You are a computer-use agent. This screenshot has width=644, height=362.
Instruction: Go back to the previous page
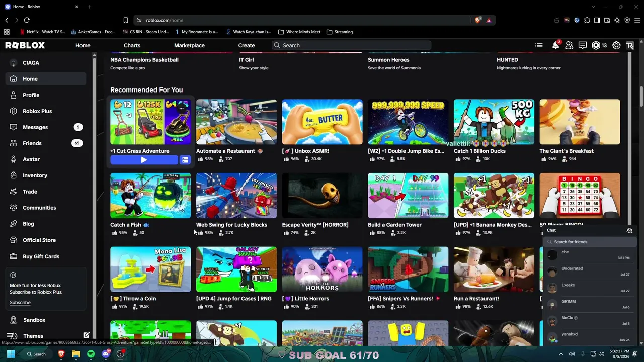point(7,20)
